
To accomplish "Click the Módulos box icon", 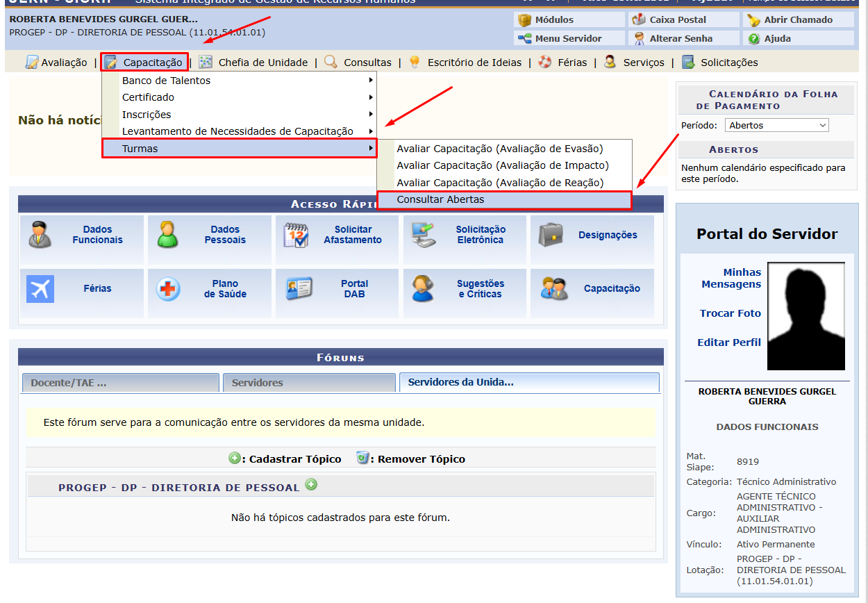I will point(524,20).
